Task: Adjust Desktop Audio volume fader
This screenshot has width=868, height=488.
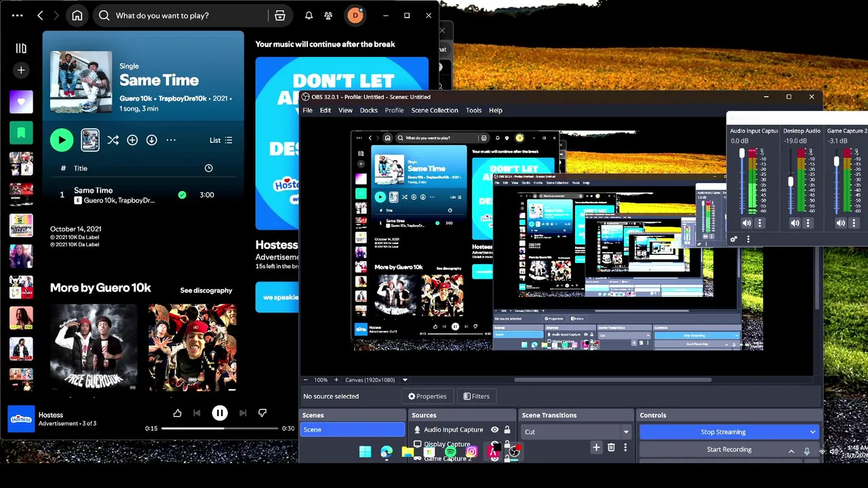Action: [790, 182]
